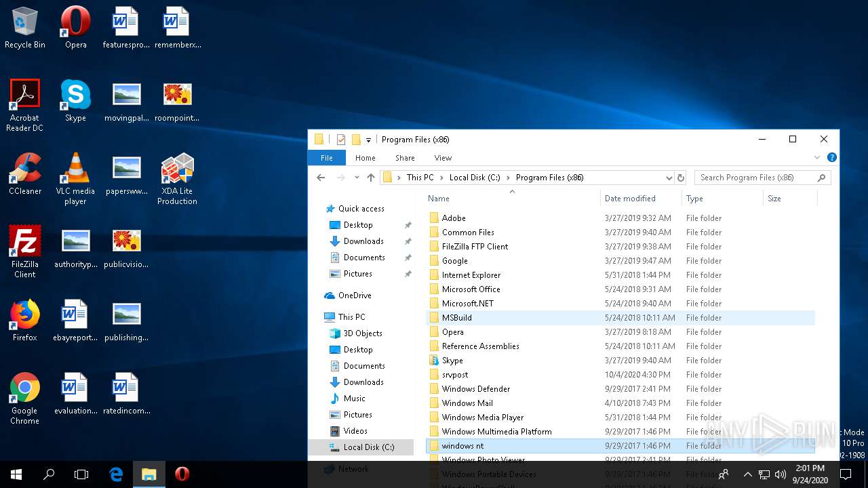Screen dimensions: 868x488
Task: Open Customize Quick Access Toolbar dropdown
Action: point(368,140)
